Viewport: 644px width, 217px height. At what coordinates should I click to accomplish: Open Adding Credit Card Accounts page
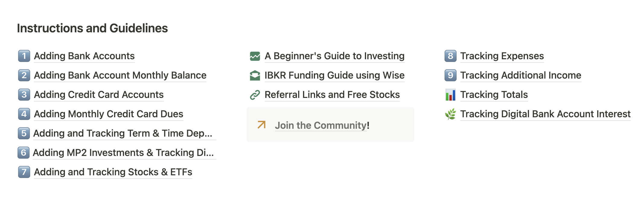[99, 95]
